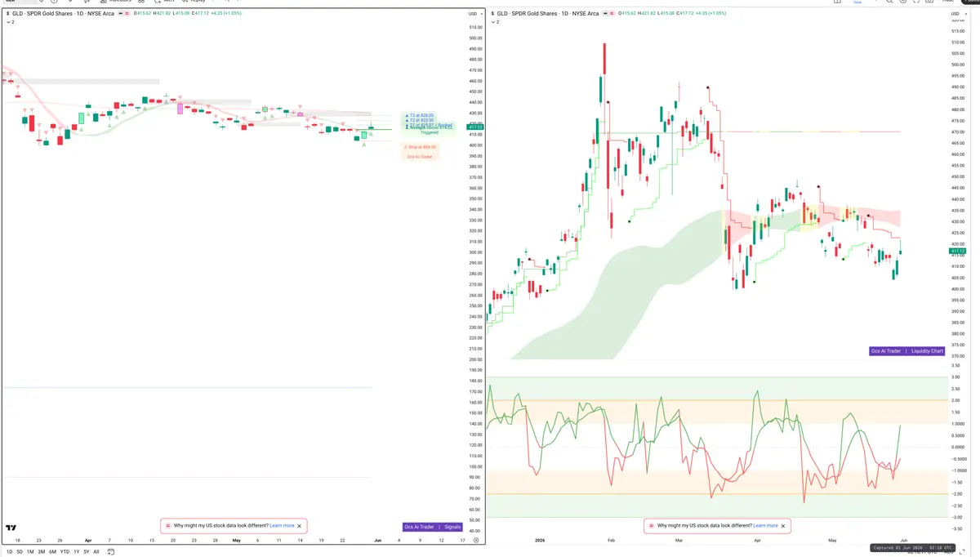Click the 'O415.62' open value, left chart

tap(142, 14)
